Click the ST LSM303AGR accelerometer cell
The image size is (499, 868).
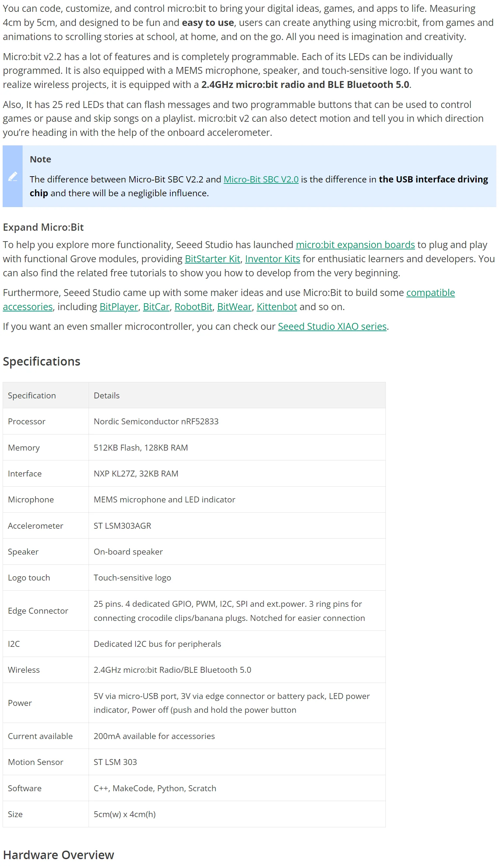(122, 526)
